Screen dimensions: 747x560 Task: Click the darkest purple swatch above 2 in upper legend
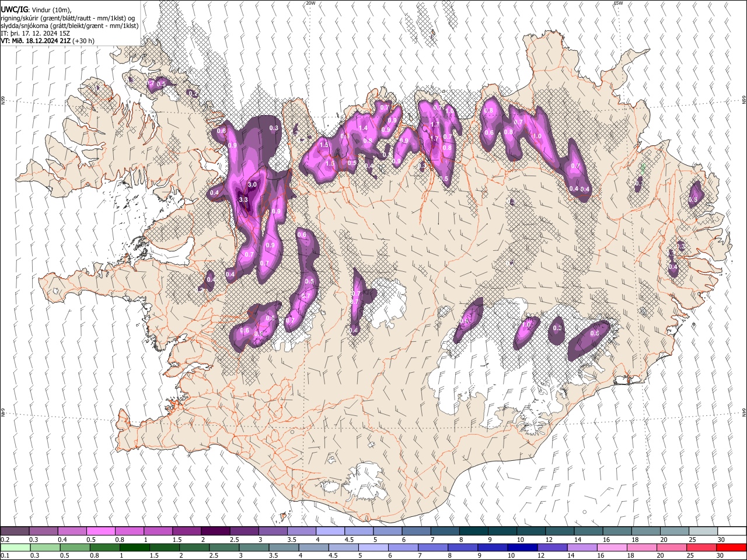[x=215, y=531]
